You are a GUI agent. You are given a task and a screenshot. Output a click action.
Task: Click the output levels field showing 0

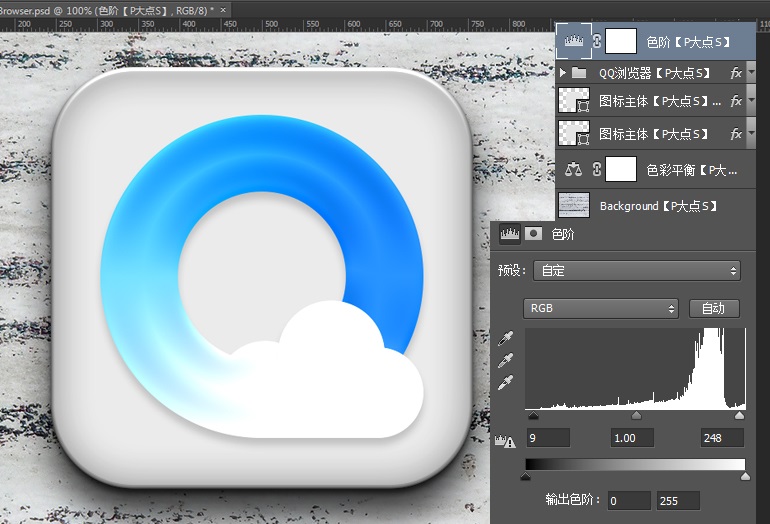coord(629,500)
